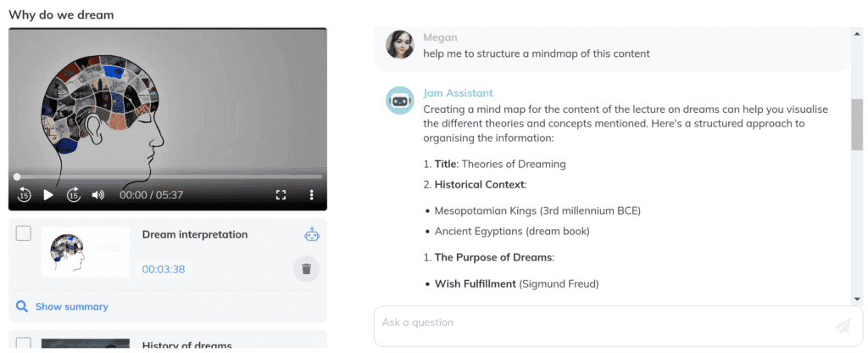Click the Mesopotamian Kings bullet
Viewport: 868px width, 353px height.
click(537, 211)
